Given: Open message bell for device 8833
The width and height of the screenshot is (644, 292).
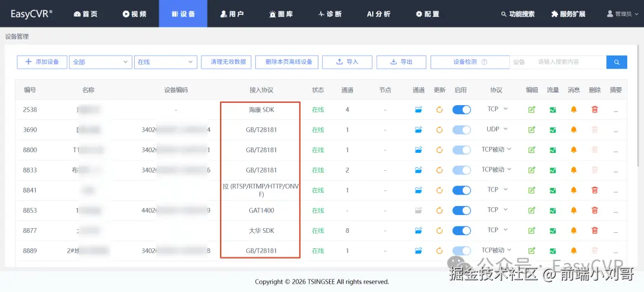Looking at the screenshot, I should (574, 170).
